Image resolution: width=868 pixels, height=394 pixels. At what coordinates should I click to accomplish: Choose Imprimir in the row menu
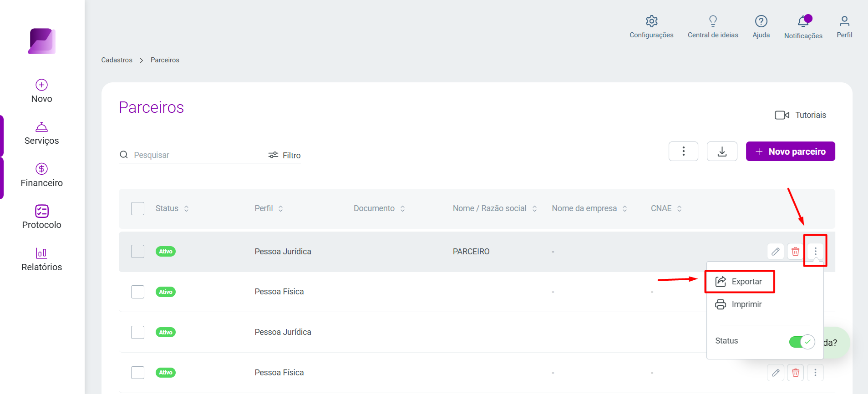pyautogui.click(x=738, y=304)
